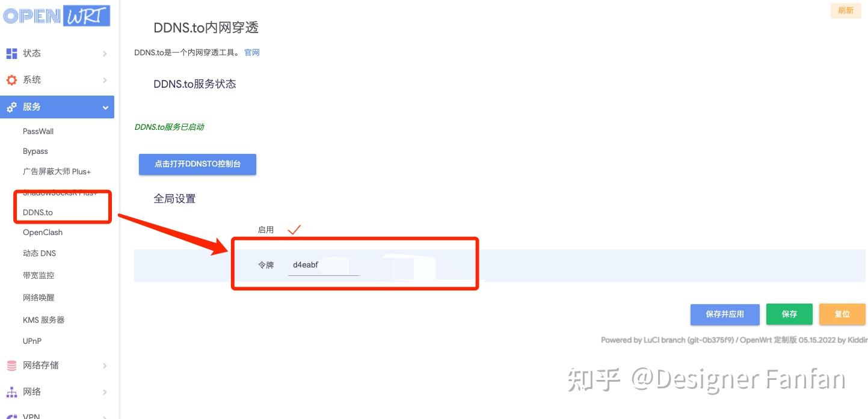Click the system gear icon
Viewport: 868px width, 419px height.
[11, 80]
